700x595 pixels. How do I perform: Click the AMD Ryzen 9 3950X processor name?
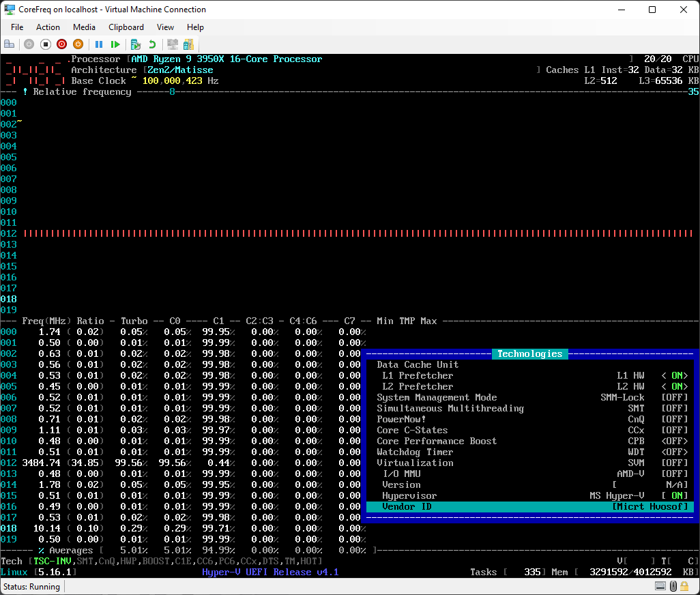pyautogui.click(x=227, y=59)
